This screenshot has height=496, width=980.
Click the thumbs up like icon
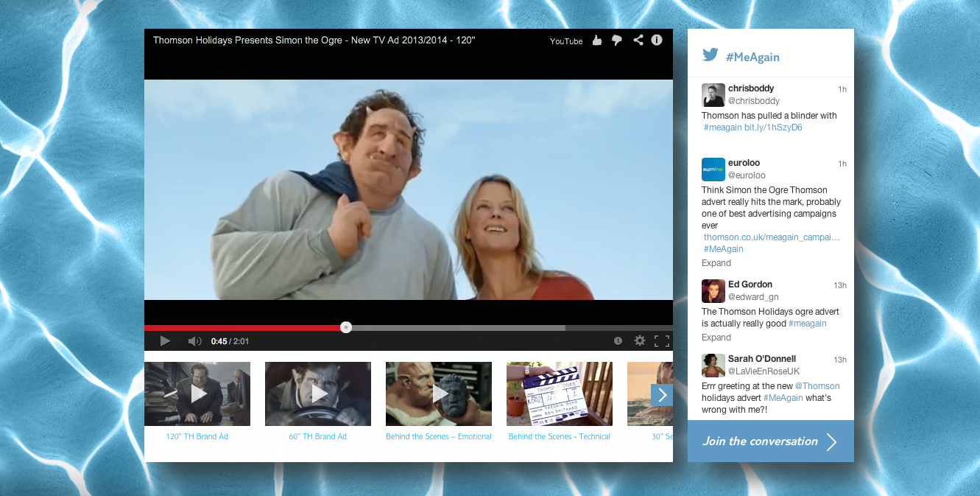pyautogui.click(x=597, y=41)
